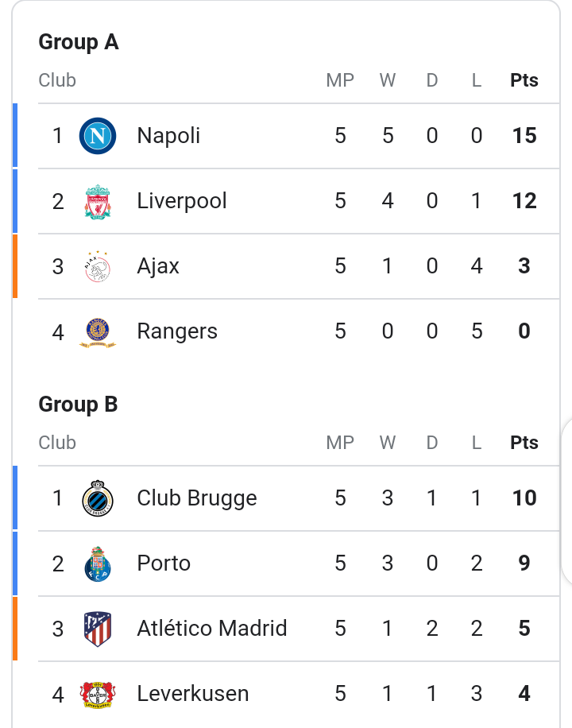The width and height of the screenshot is (572, 728).
Task: Click the Atlético Madrid team name
Action: click(211, 628)
